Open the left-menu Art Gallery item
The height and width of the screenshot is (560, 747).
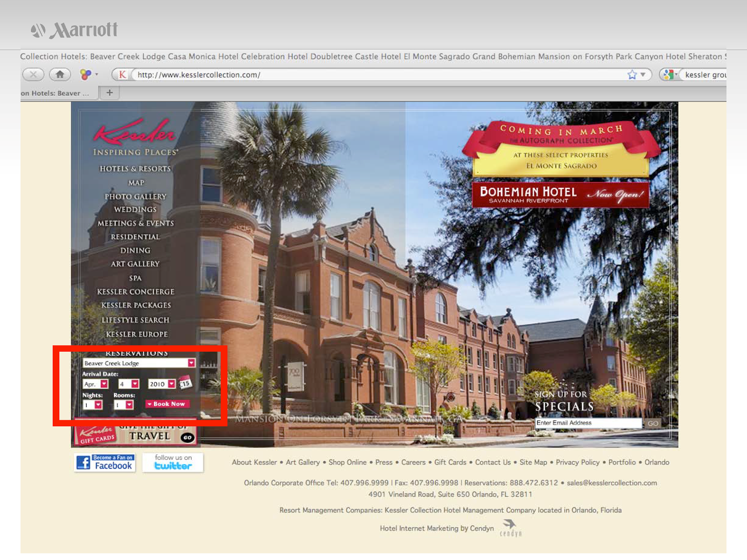135,264
